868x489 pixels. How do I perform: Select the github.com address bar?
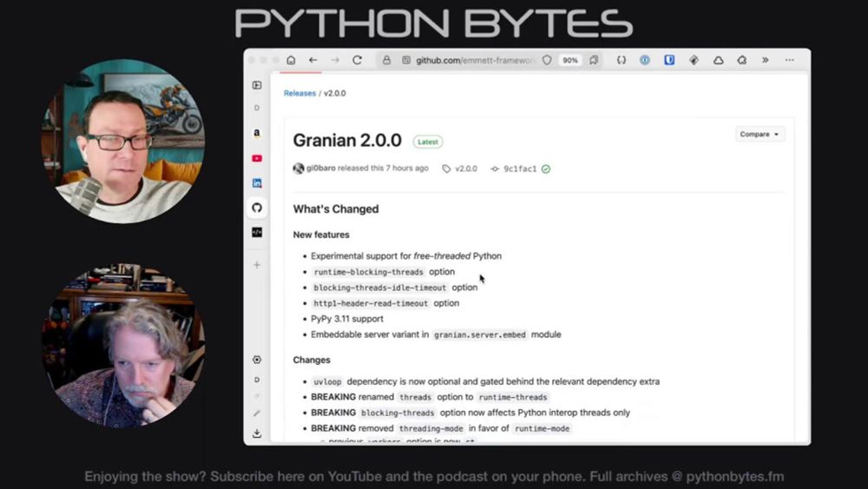[475, 60]
